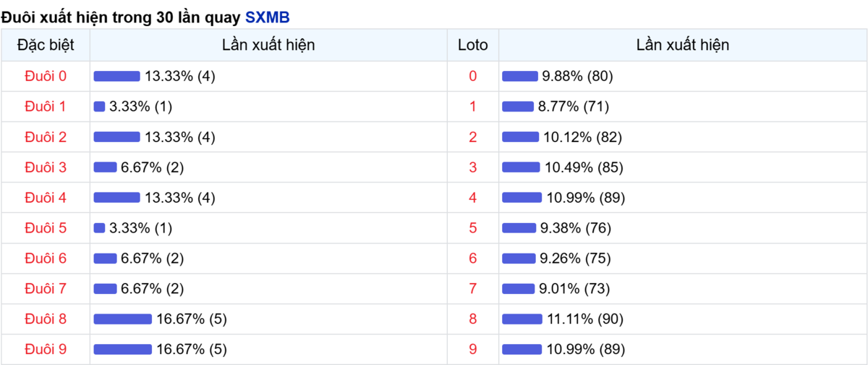Select the Đuôi 0 row label

[x=46, y=76]
